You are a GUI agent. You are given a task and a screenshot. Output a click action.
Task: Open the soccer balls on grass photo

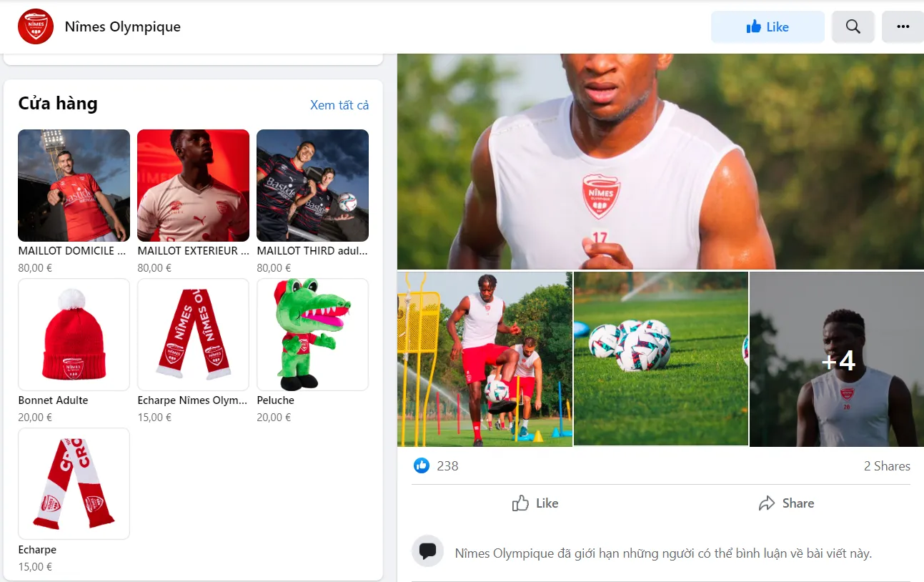(x=661, y=359)
